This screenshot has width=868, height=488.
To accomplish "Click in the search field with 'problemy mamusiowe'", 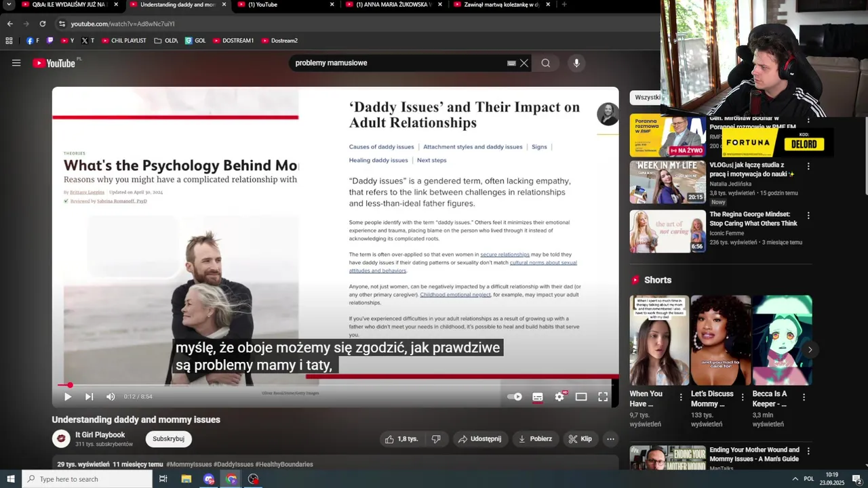I will (x=400, y=63).
